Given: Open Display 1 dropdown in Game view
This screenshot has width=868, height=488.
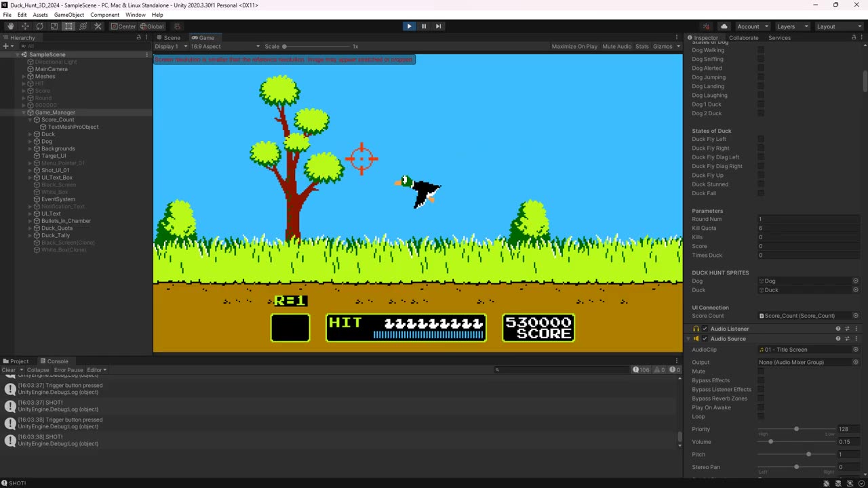Looking at the screenshot, I should pyautogui.click(x=171, y=47).
